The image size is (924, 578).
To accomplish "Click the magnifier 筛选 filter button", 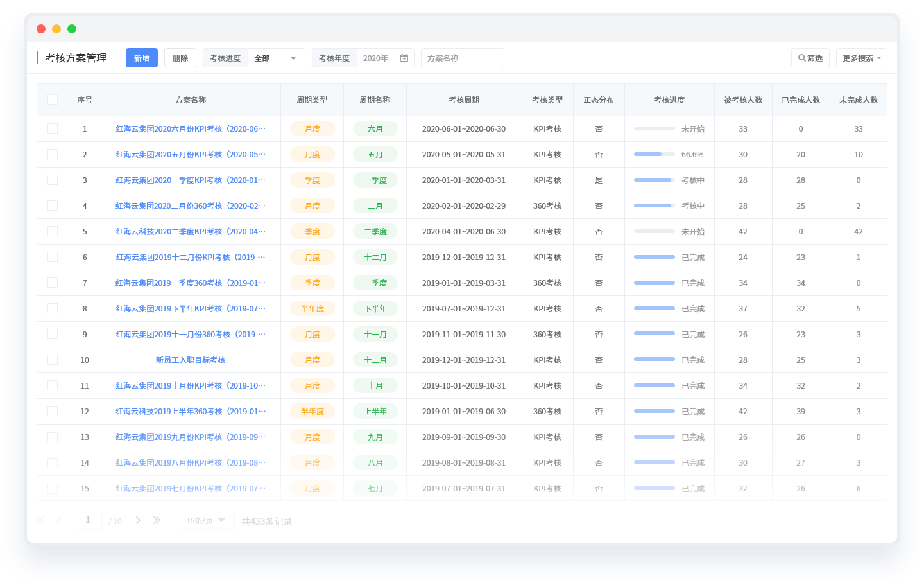I will pos(810,58).
